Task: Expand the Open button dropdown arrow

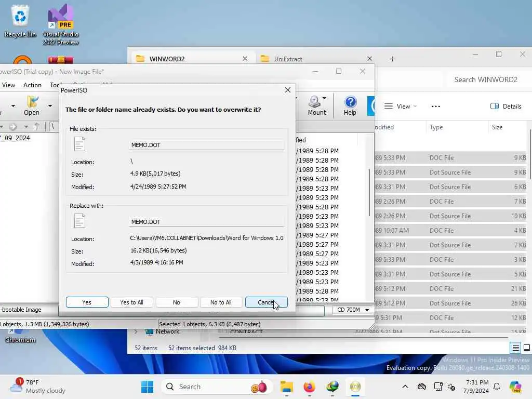Action: (50, 106)
